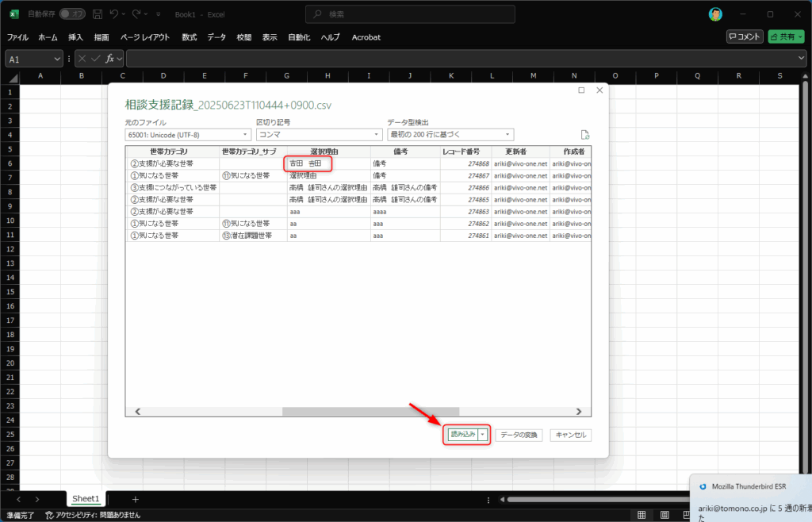Toggle the AutoSave switch
812x522 pixels.
point(72,14)
